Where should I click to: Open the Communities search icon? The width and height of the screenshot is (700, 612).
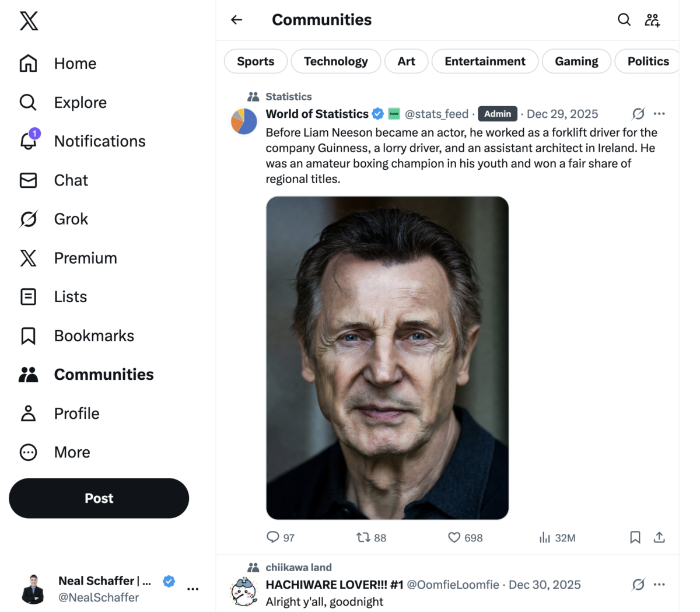pos(624,19)
